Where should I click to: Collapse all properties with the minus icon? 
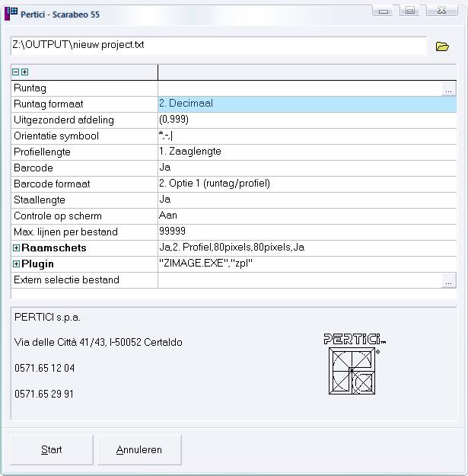16,72
